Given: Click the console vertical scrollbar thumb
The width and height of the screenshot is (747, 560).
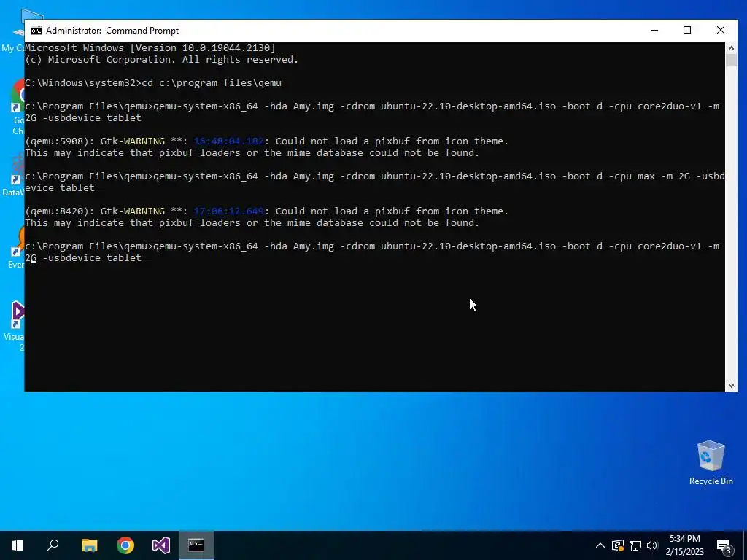Looking at the screenshot, I should pyautogui.click(x=731, y=60).
